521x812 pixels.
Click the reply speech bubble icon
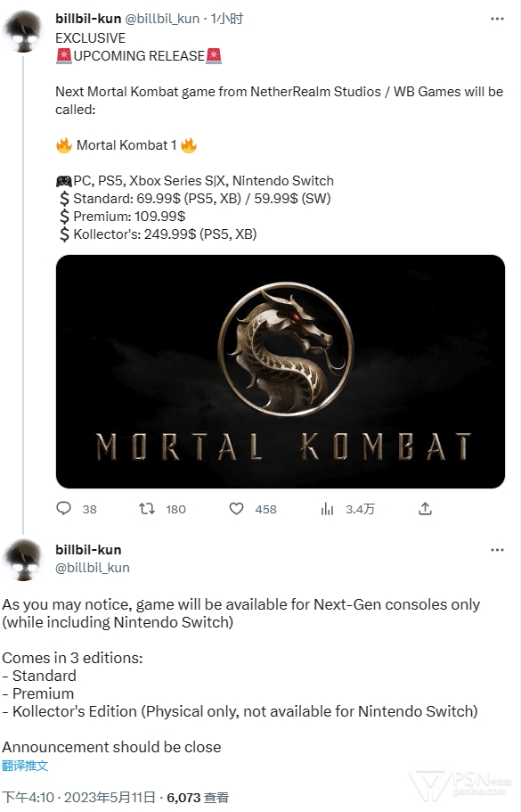[x=63, y=509]
